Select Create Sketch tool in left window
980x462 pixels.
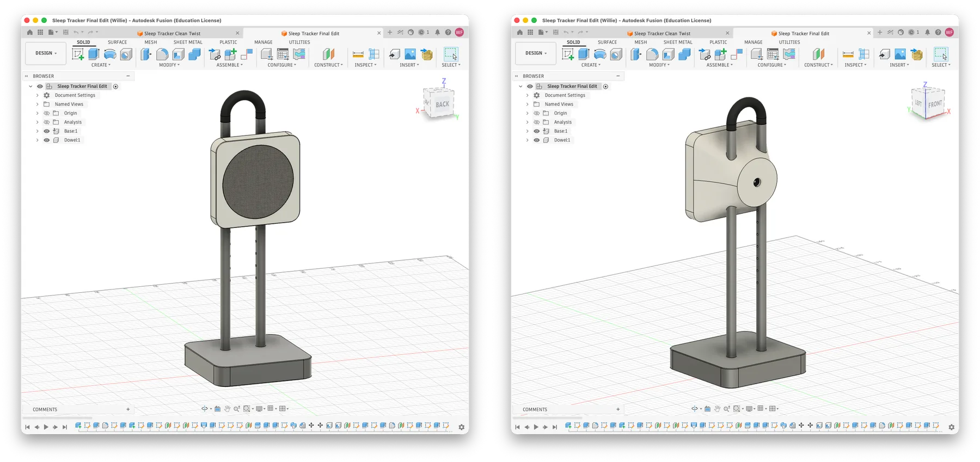[78, 54]
